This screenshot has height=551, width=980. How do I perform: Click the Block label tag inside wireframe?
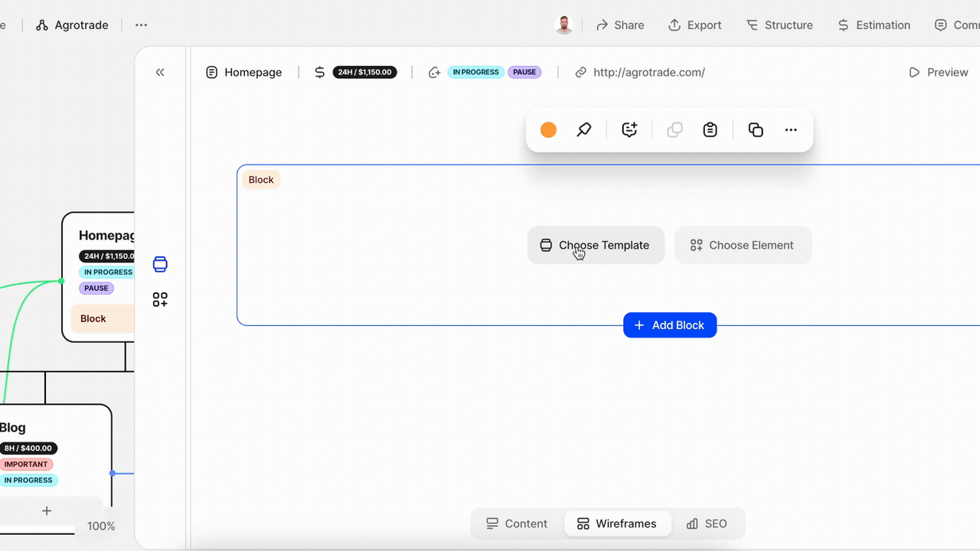coord(261,180)
